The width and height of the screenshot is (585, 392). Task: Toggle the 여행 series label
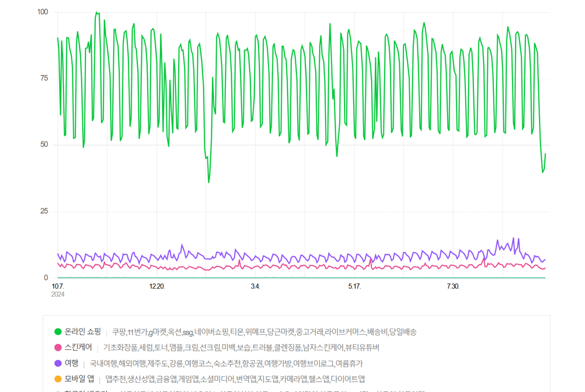pyautogui.click(x=71, y=363)
